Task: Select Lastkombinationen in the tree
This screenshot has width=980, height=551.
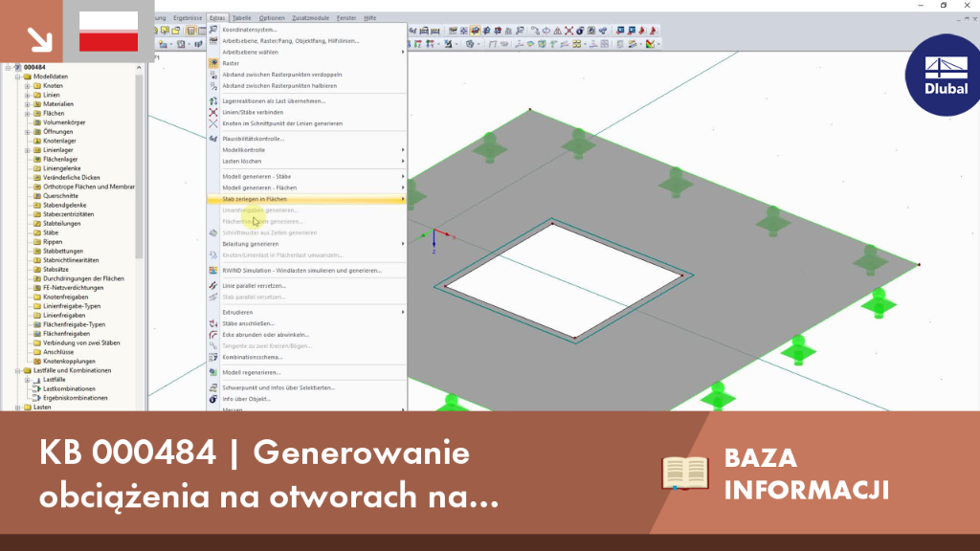Action: [x=69, y=388]
